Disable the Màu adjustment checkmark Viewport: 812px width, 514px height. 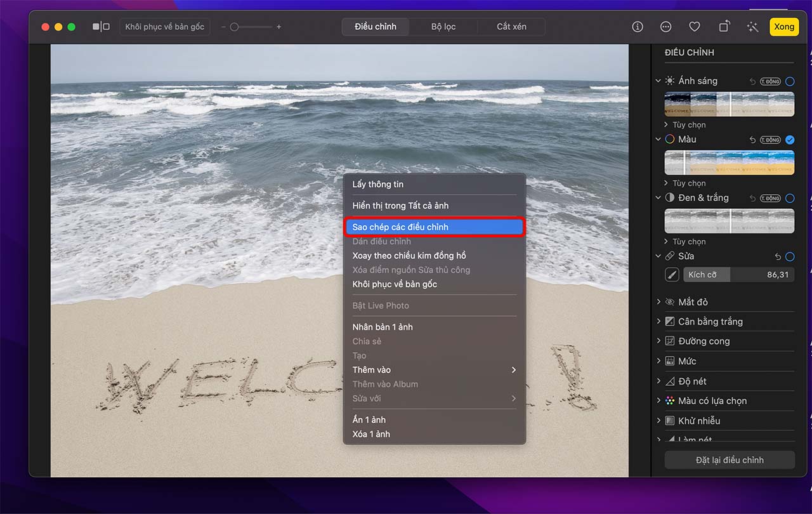[x=790, y=140]
